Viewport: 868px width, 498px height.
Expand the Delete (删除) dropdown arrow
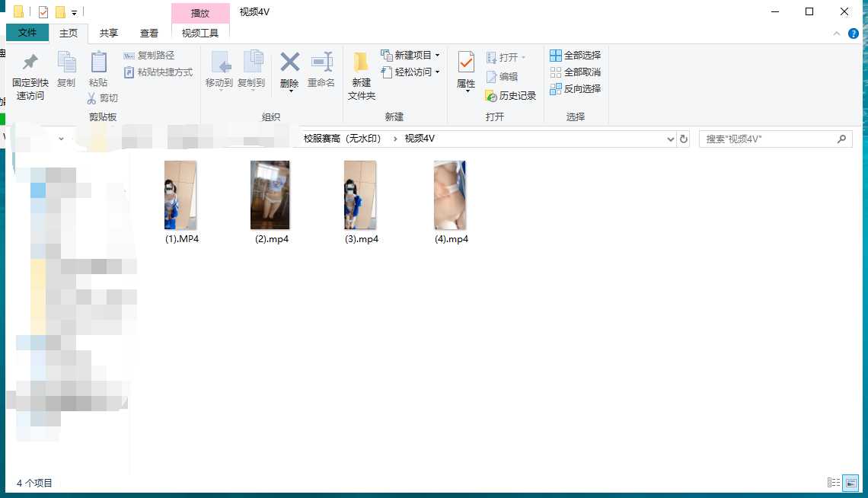[291, 91]
